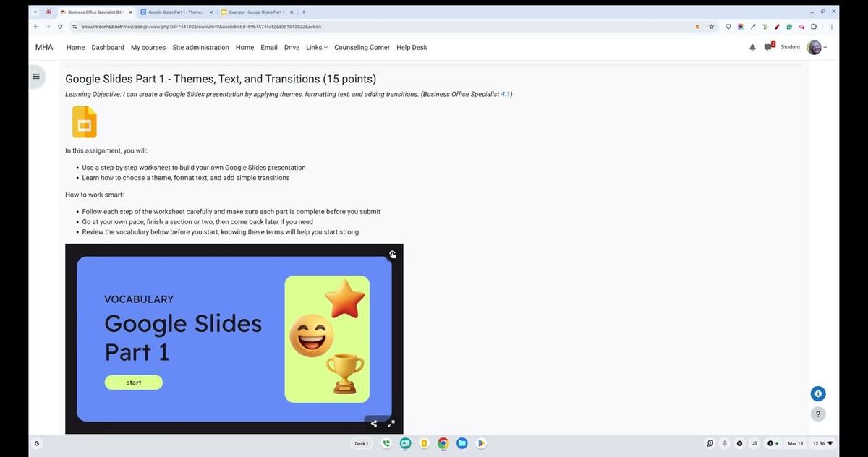
Task: Toggle the course index sidebar
Action: 36,76
